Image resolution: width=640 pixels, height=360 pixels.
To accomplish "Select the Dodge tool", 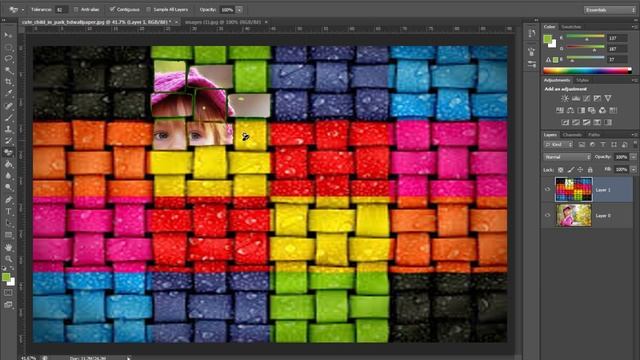I will point(8,188).
